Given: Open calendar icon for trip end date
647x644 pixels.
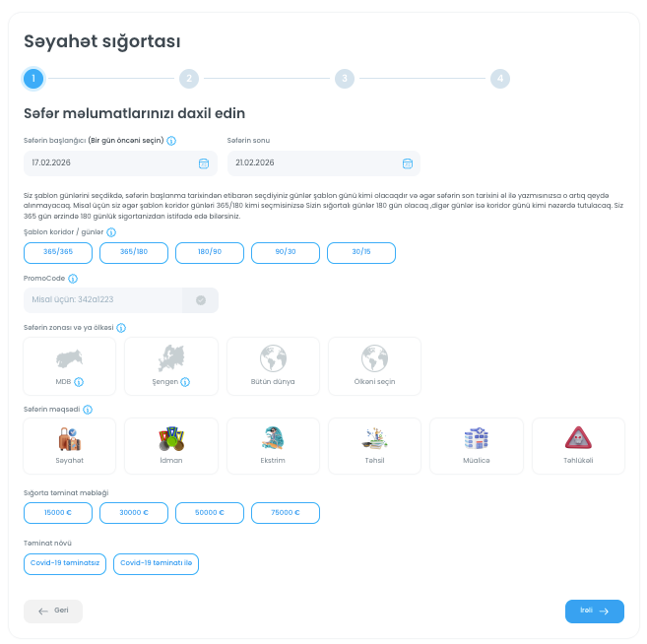Looking at the screenshot, I should click(407, 163).
